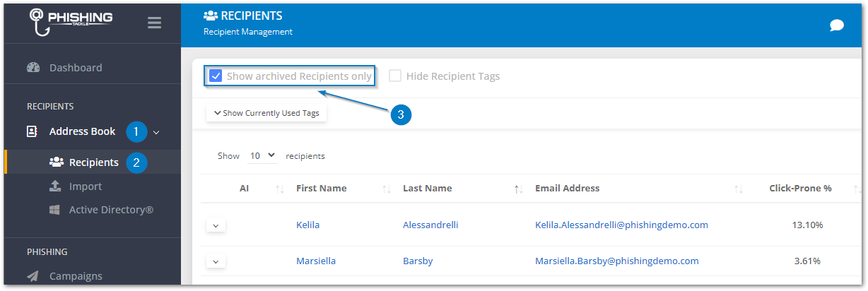Select Recipients submenu item
This screenshot has height=291, width=868.
point(93,162)
